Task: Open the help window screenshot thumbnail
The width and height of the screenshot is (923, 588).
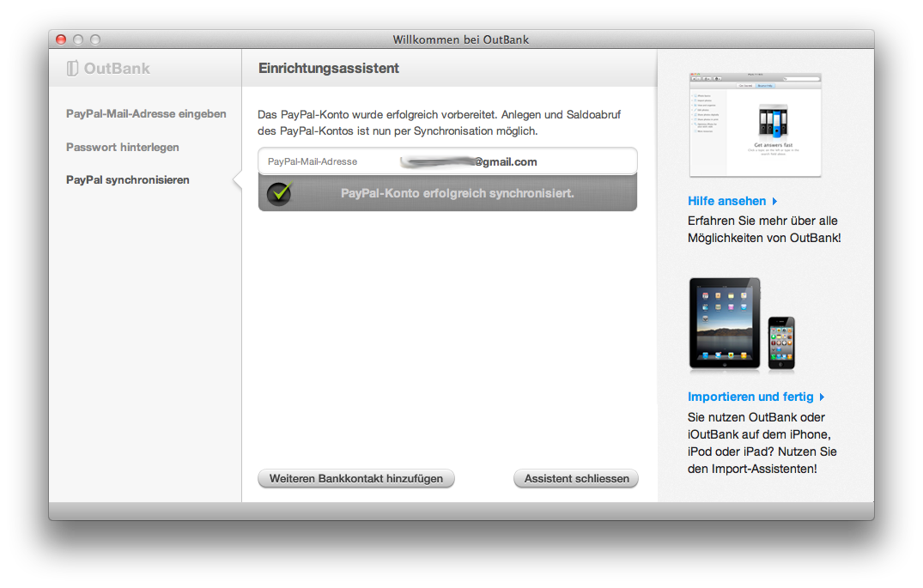Action: tap(756, 124)
